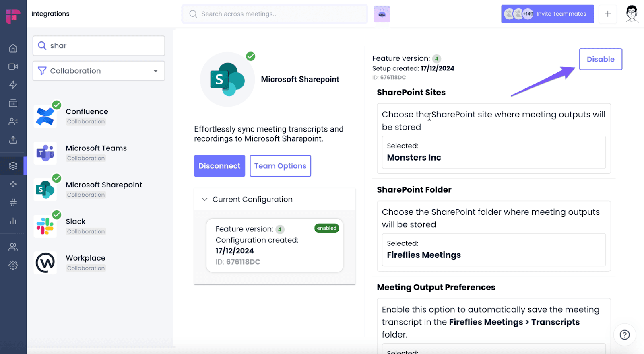Screen dimensions: 644x354
Task: Click the 'Integrations' page title
Action: (50, 14)
